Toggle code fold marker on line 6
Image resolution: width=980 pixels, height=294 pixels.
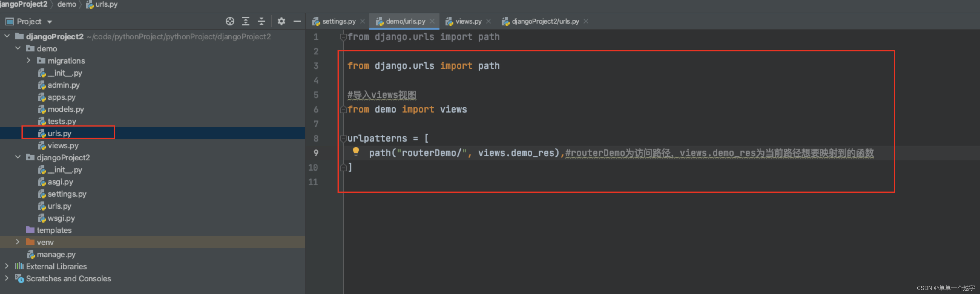coord(343,109)
